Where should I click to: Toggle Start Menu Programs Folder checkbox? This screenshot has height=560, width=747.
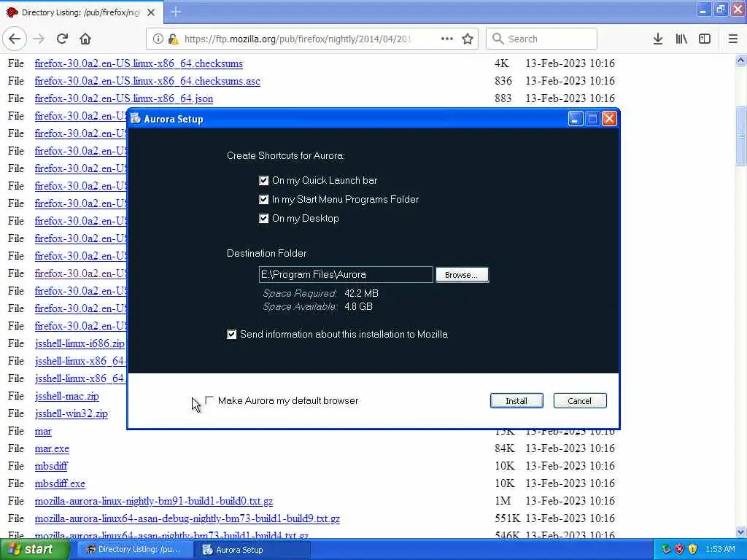click(263, 200)
